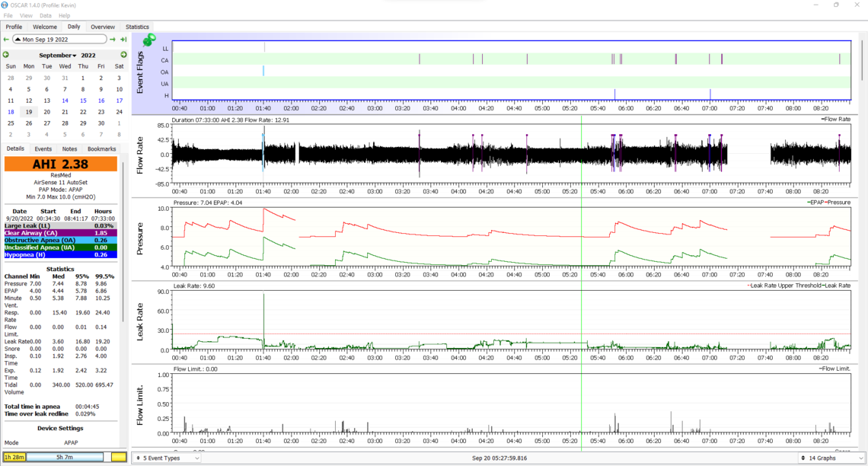Select September 18 in the calendar
Viewport: 868px width, 466px height.
tap(11, 112)
